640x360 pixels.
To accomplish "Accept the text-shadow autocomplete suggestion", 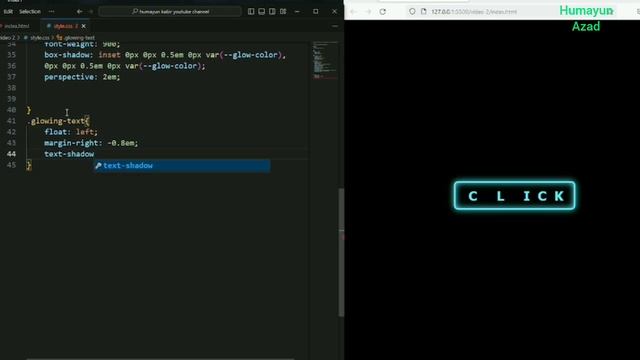I will click(x=182, y=165).
